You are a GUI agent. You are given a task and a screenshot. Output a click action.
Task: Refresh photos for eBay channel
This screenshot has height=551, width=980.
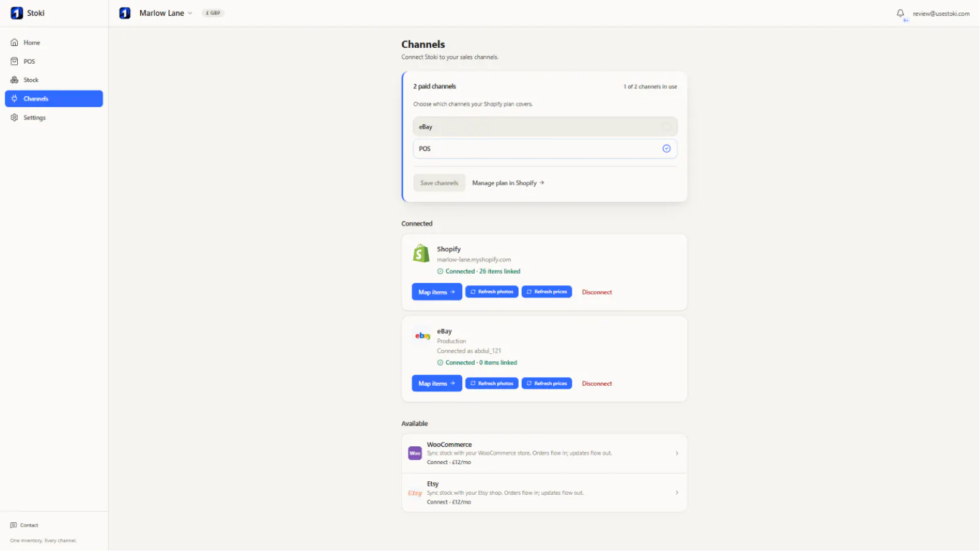click(x=492, y=383)
